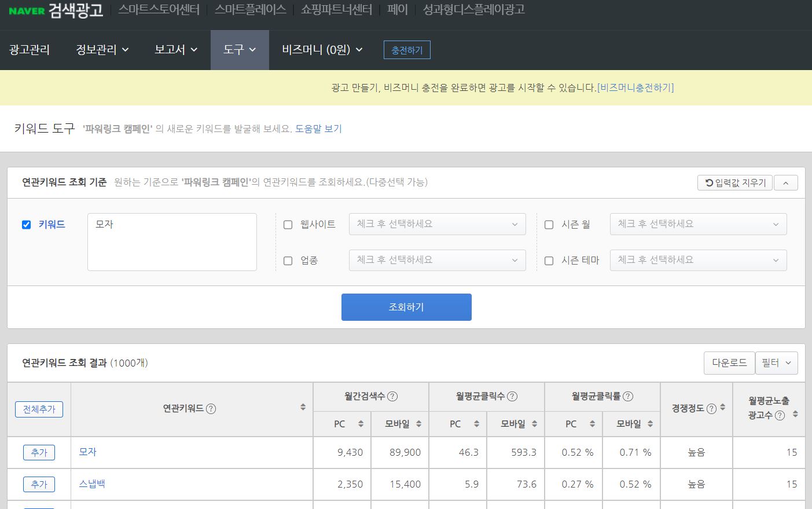Sort by 월평균클릭률 모바일 column
The height and width of the screenshot is (509, 812).
(650, 424)
